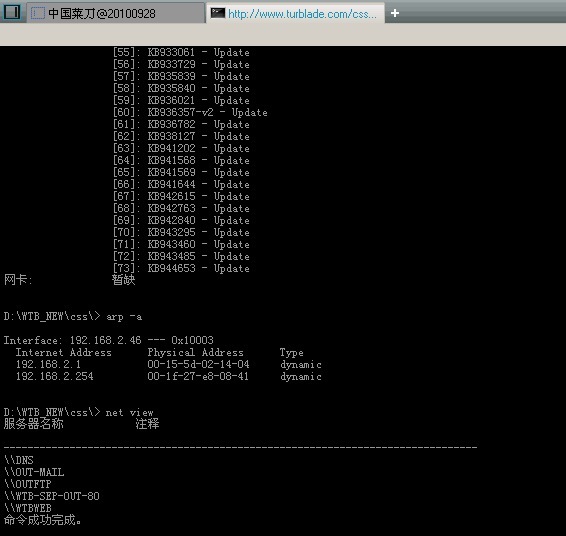Switch to the 中国菜刀@20100928 tab
Screen dimensions: 566x536
click(116, 14)
